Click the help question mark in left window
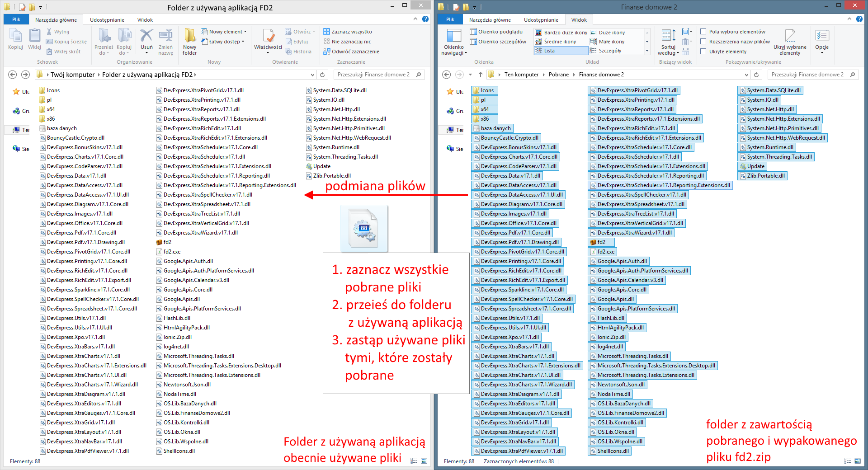 425,19
